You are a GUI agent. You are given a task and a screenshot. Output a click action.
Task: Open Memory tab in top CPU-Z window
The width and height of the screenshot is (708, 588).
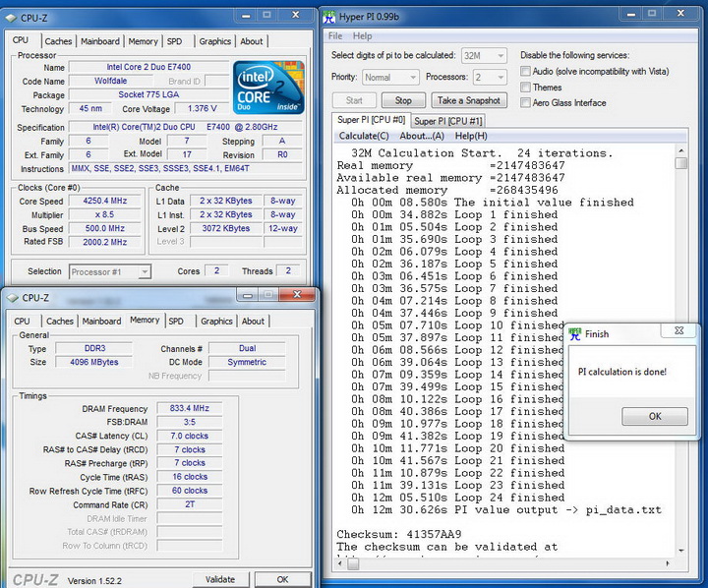point(144,41)
